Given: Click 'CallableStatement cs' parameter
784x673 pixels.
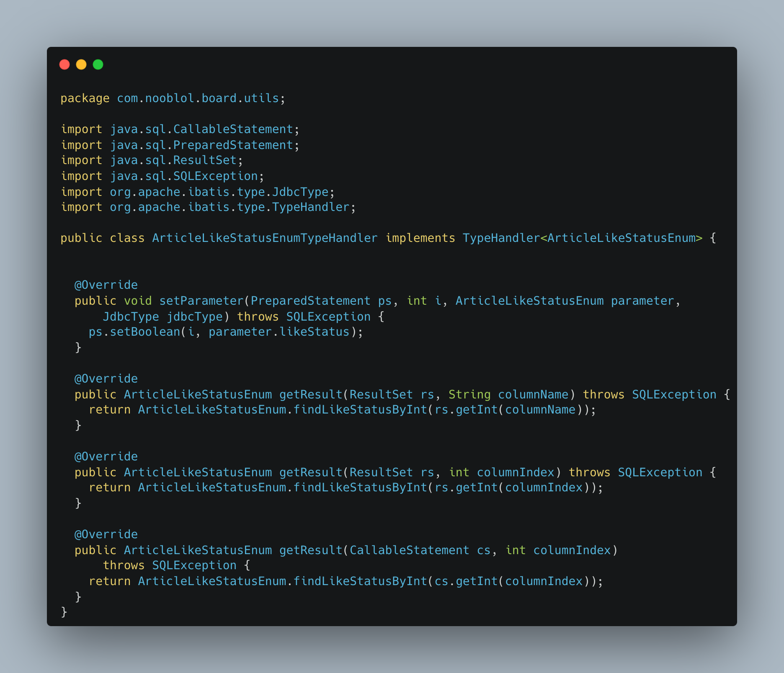Looking at the screenshot, I should [x=420, y=550].
